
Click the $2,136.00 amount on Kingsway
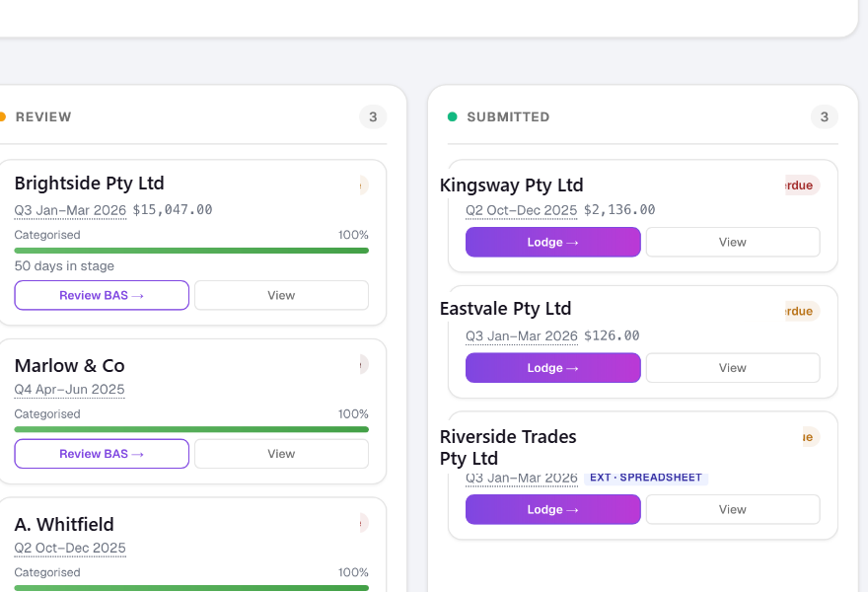click(619, 210)
